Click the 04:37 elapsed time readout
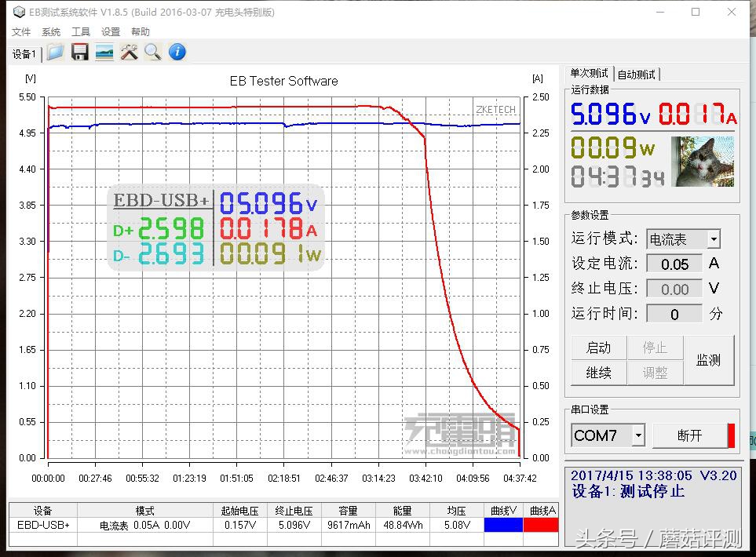 617,177
